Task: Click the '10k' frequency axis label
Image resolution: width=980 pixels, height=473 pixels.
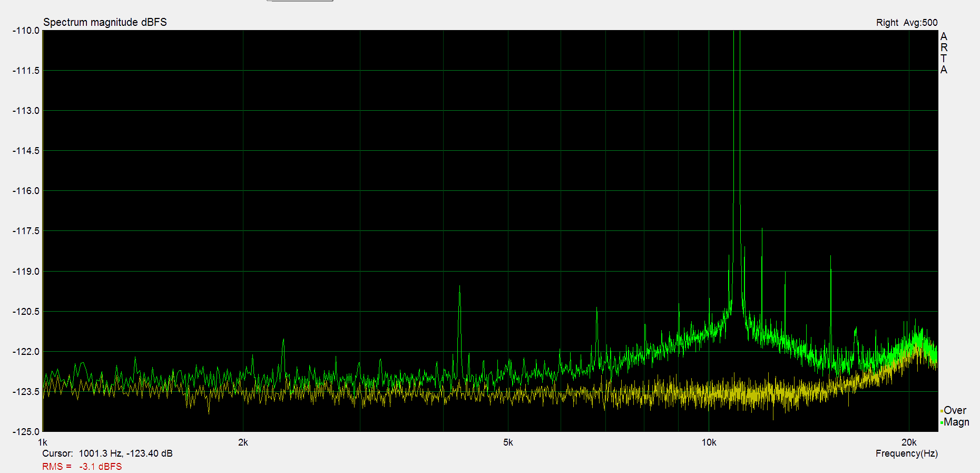Action: click(x=709, y=442)
